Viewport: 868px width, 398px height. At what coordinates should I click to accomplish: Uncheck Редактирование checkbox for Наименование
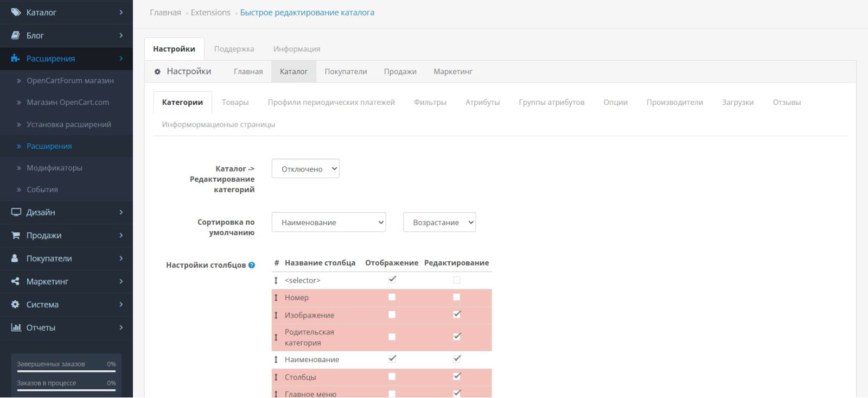click(457, 359)
